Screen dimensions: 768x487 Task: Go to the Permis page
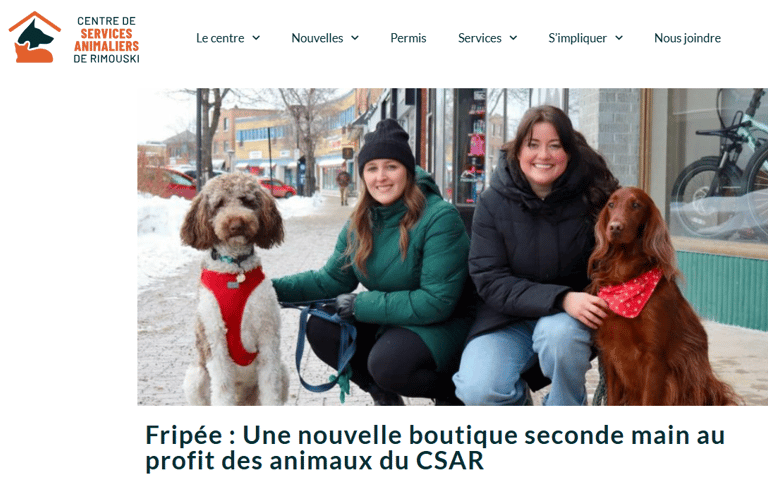tap(408, 38)
